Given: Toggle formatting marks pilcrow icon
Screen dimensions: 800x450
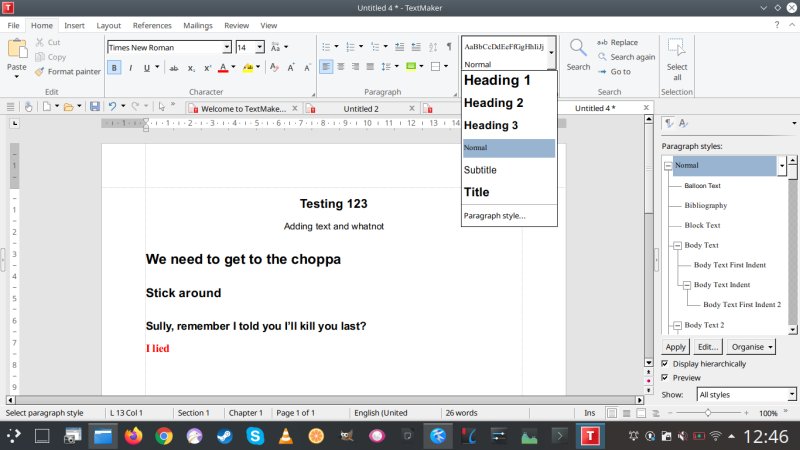Looking at the screenshot, I should [449, 46].
